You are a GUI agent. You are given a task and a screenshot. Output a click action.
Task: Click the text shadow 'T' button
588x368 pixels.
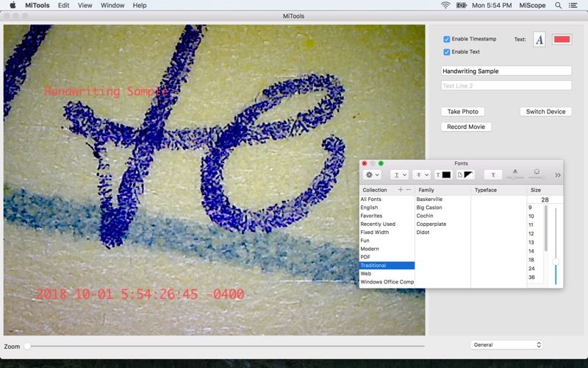(x=493, y=175)
